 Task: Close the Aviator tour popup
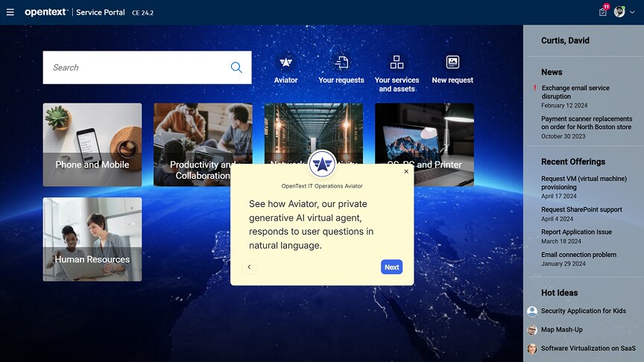click(x=406, y=171)
